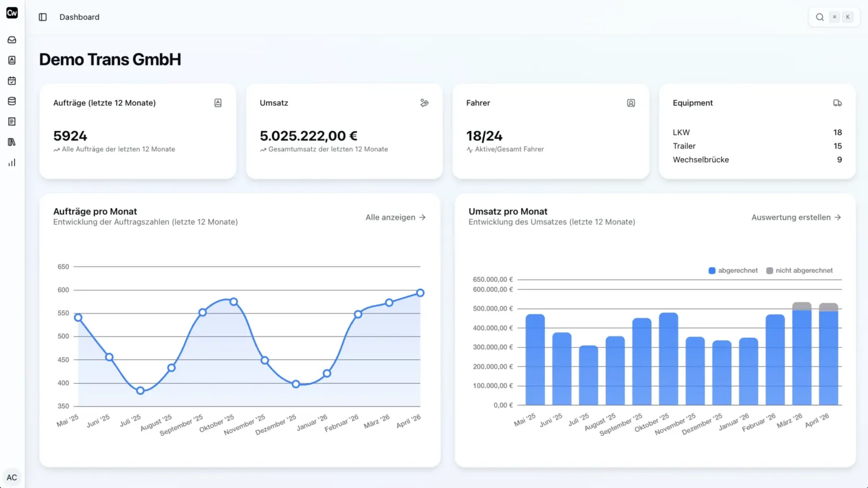
Task: Toggle the abgerechnet legend entry
Action: point(733,270)
